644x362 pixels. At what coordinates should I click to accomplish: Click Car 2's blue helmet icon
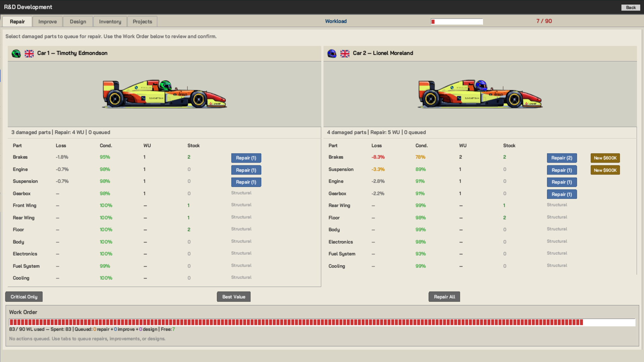(x=332, y=53)
